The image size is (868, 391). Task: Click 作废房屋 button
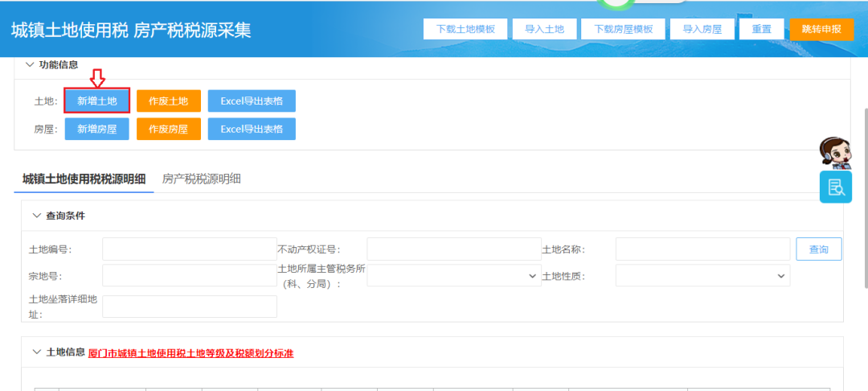[x=168, y=129]
